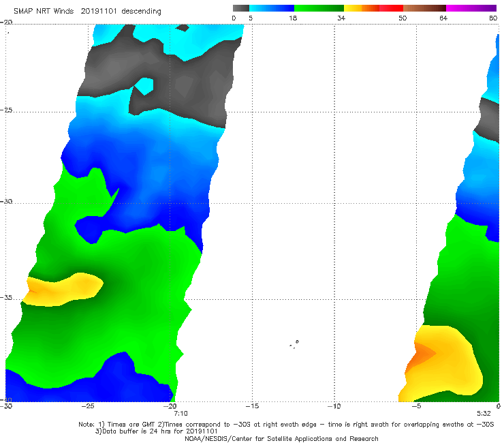The height and width of the screenshot is (443, 504).
Task: Click the small cyan patch inside gray region
Action: pos(144,87)
